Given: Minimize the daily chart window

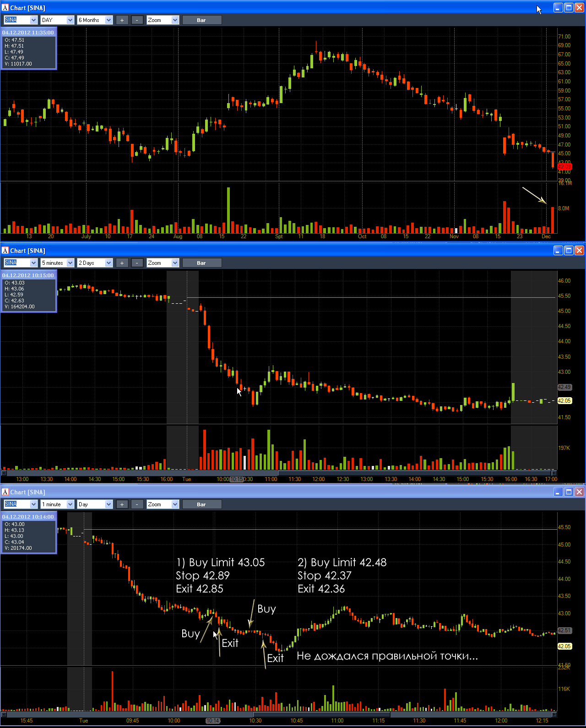Looking at the screenshot, I should 558,8.
